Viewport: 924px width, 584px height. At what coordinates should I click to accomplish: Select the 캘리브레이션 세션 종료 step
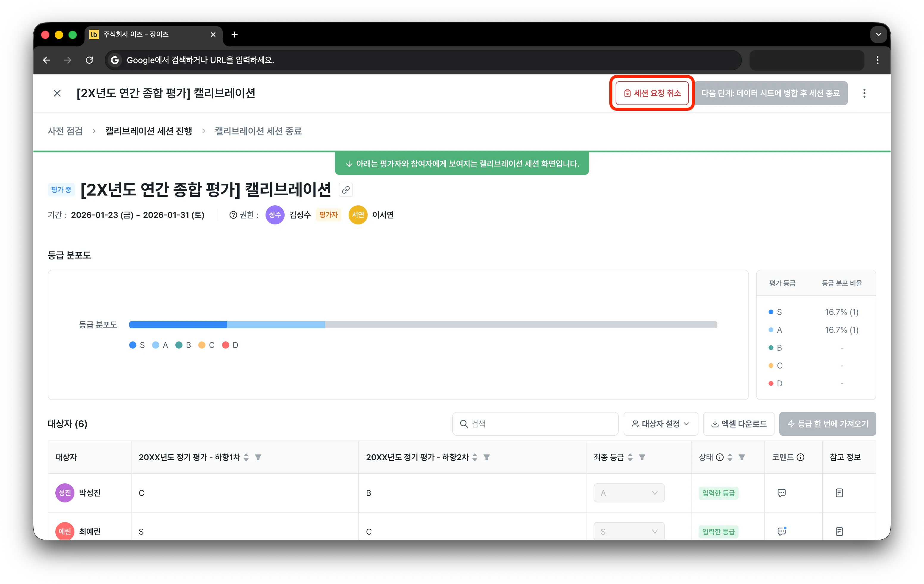click(x=258, y=131)
